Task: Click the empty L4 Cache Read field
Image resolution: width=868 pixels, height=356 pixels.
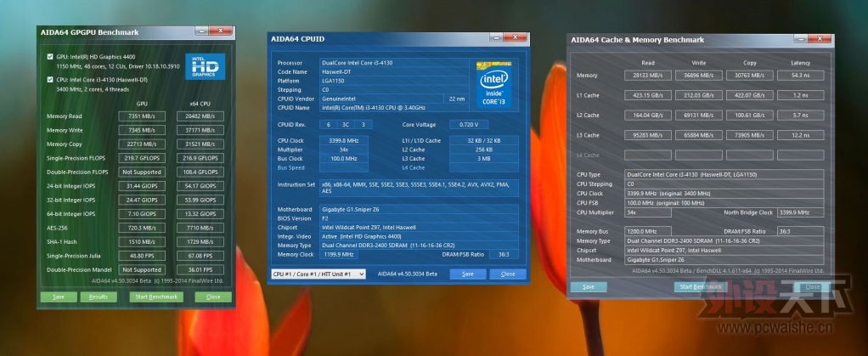Action: 648,155
